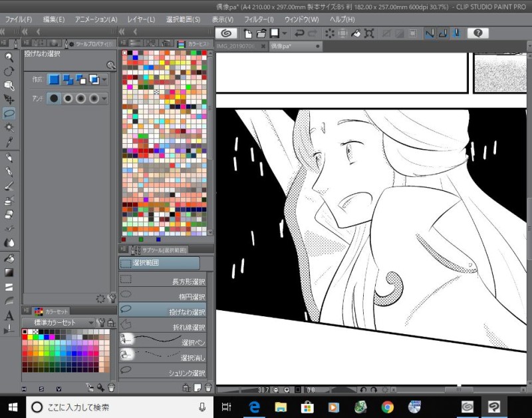Viewport: 532px width, 418px height.
Task: Choose remove from selection mode
Action: pos(80,79)
